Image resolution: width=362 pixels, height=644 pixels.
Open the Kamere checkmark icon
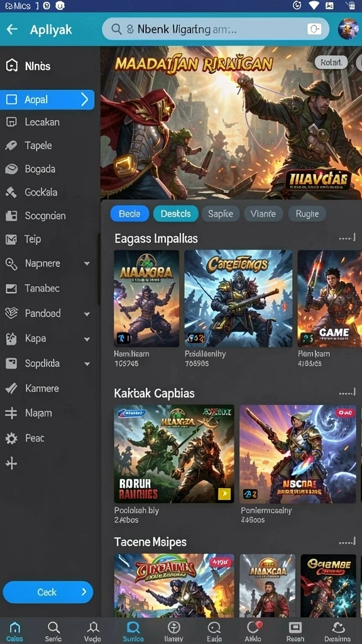[x=11, y=388]
